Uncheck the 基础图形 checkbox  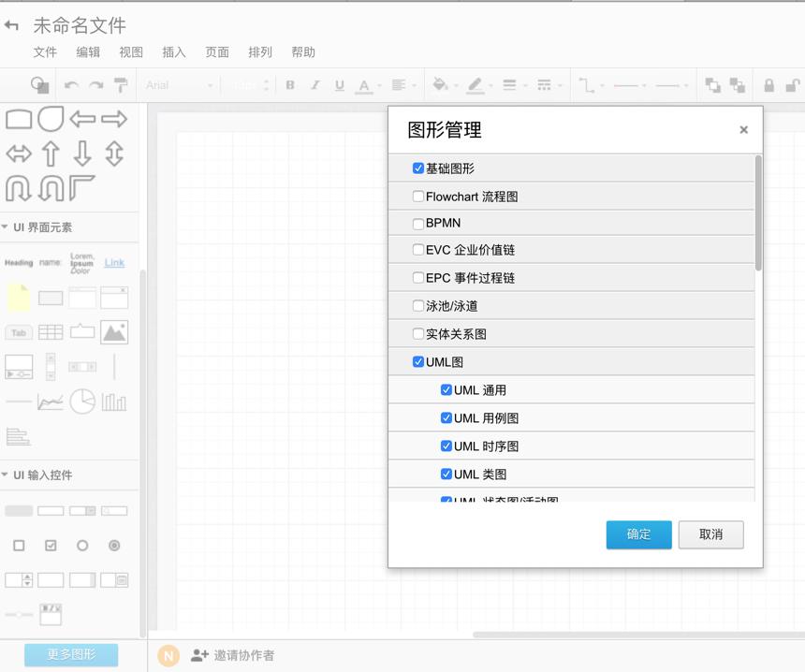[x=418, y=168]
